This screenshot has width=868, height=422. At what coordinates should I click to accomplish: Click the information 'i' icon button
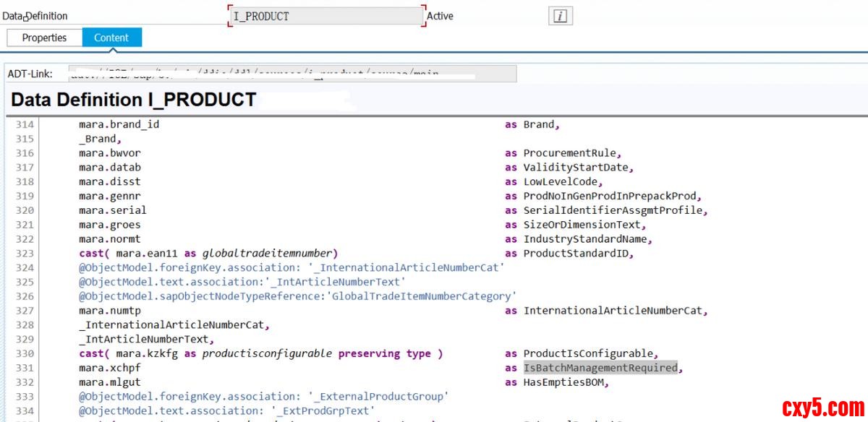pos(560,16)
